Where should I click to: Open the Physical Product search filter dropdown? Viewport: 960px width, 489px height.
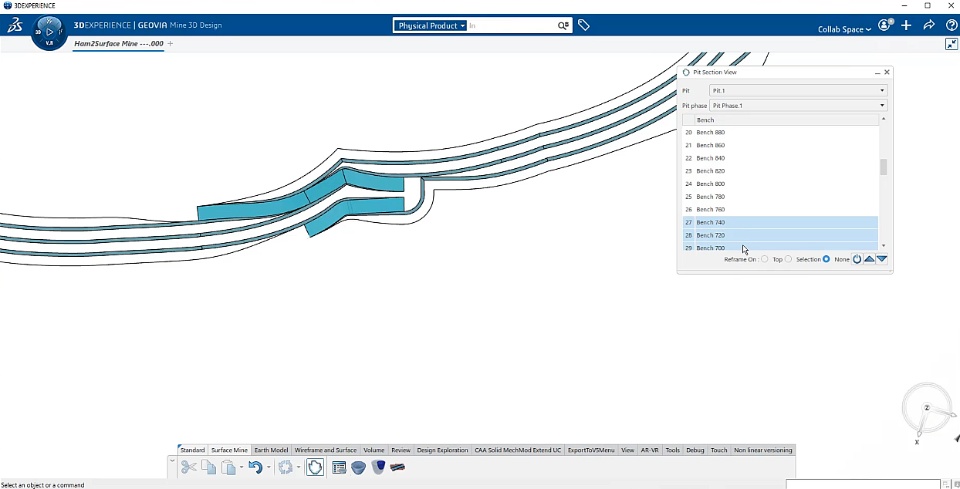430,26
